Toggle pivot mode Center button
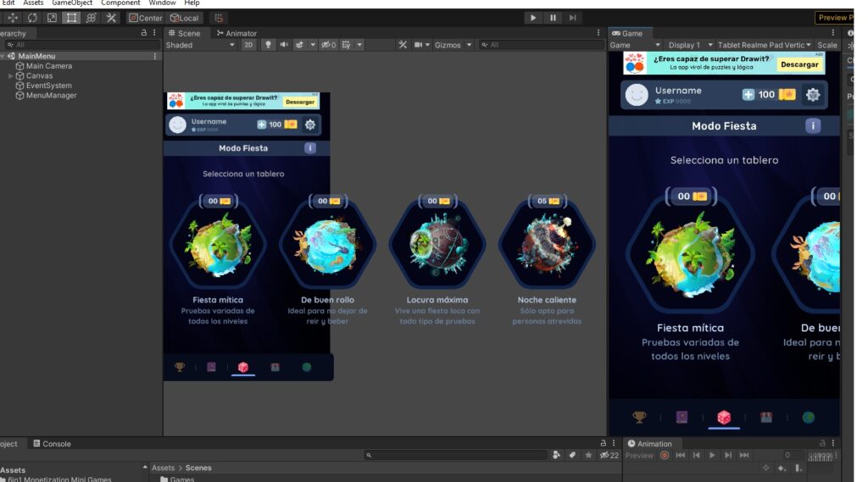The image size is (868, 482). click(x=146, y=18)
